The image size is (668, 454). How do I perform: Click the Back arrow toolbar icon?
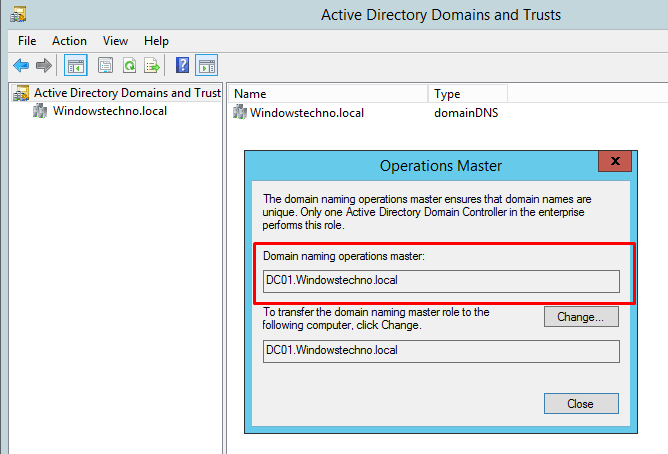[x=21, y=66]
